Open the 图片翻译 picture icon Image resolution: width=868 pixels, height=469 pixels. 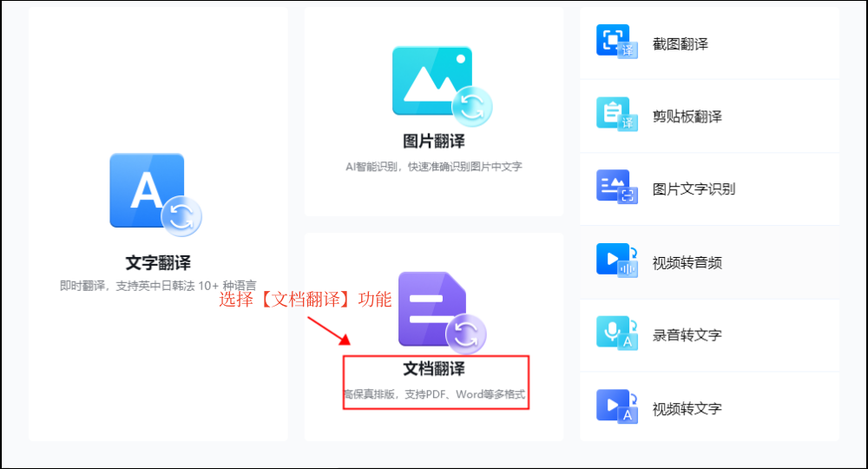pyautogui.click(x=442, y=86)
